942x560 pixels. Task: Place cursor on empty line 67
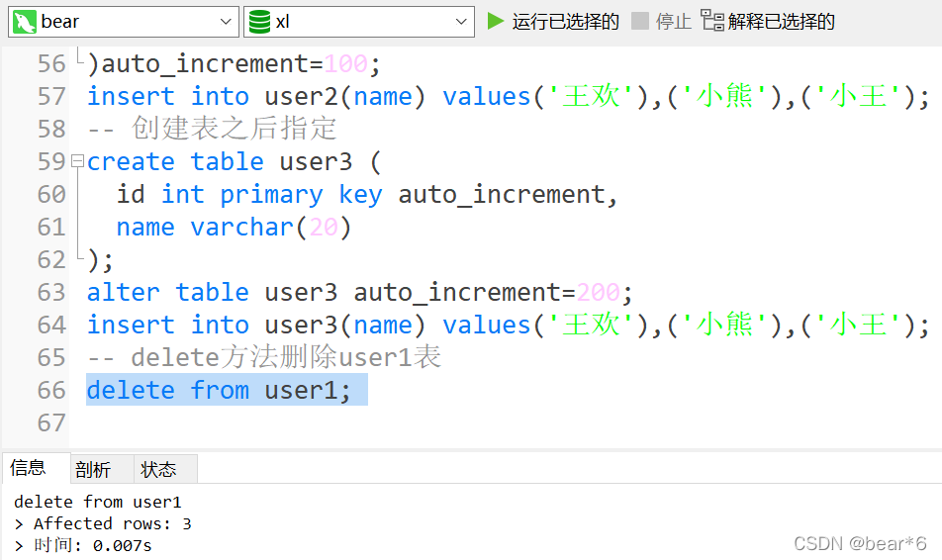(x=505, y=423)
